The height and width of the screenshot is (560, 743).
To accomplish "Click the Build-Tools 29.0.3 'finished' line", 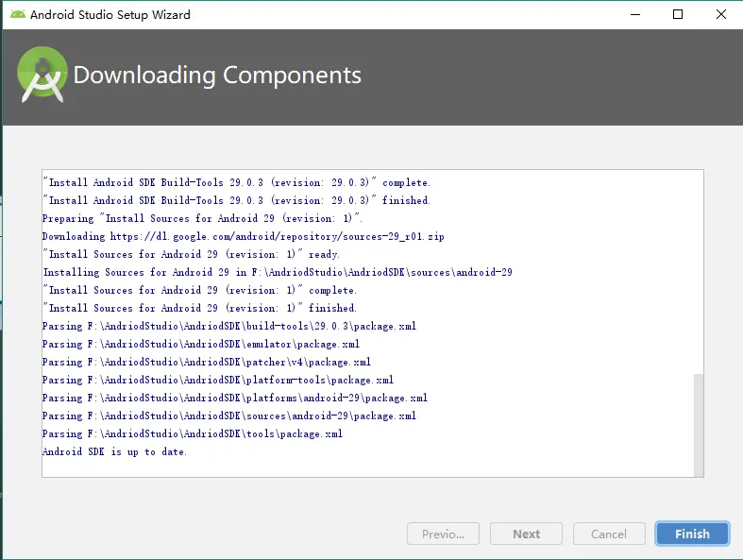I will 236,200.
